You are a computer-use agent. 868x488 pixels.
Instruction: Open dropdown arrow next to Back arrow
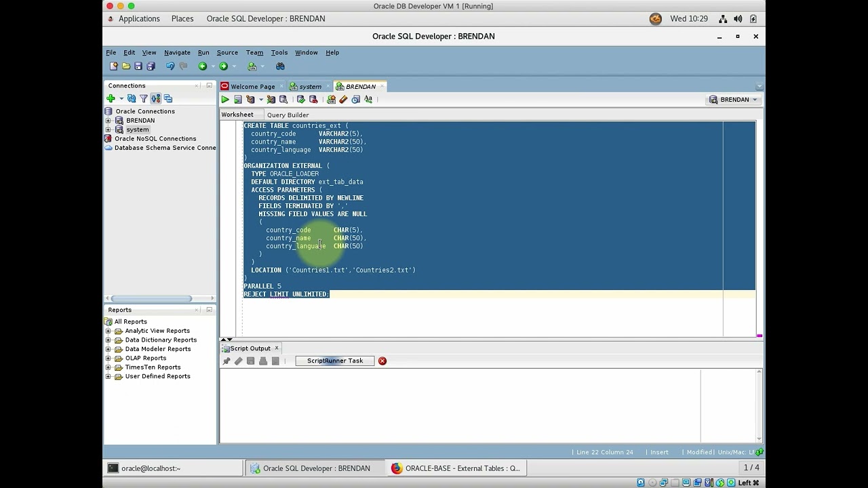pyautogui.click(x=213, y=66)
